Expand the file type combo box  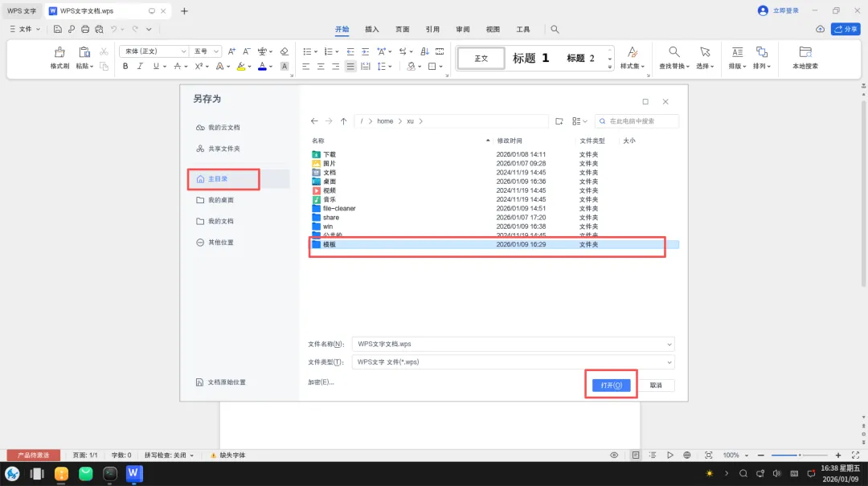(x=669, y=362)
